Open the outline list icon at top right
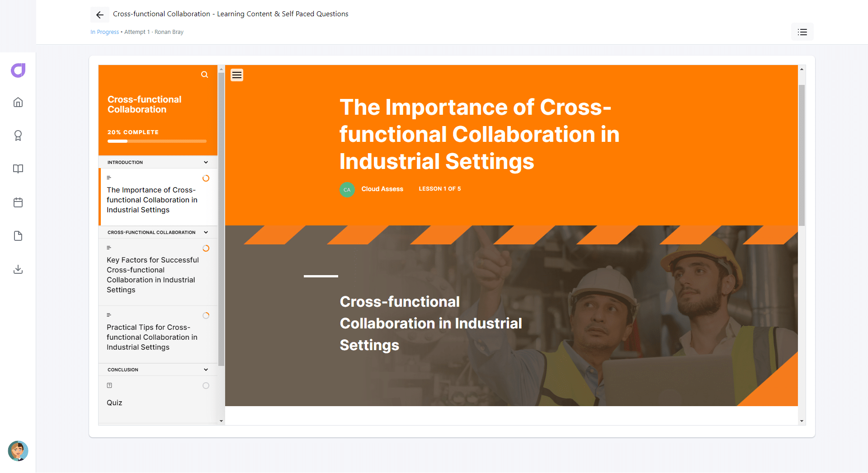 tap(802, 32)
